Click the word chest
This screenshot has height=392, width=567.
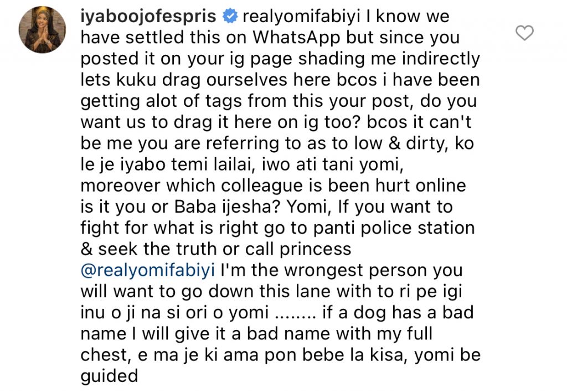[104, 354]
